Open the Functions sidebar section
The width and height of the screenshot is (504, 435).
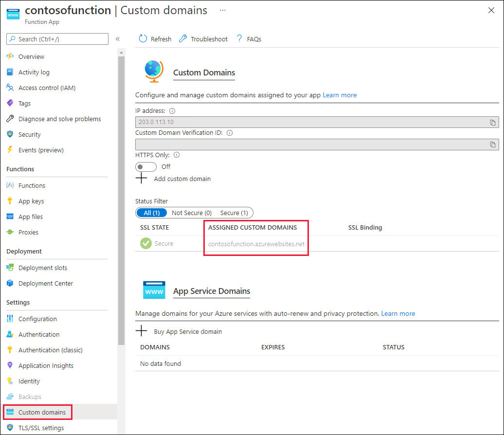coord(32,185)
